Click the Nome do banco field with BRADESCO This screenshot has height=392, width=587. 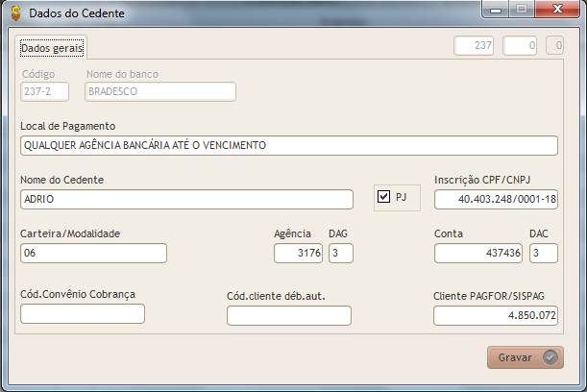[159, 91]
